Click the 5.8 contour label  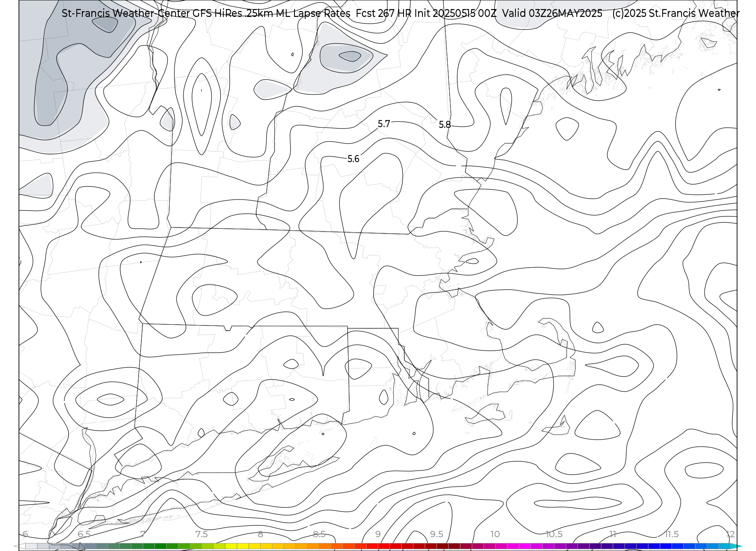coord(445,125)
